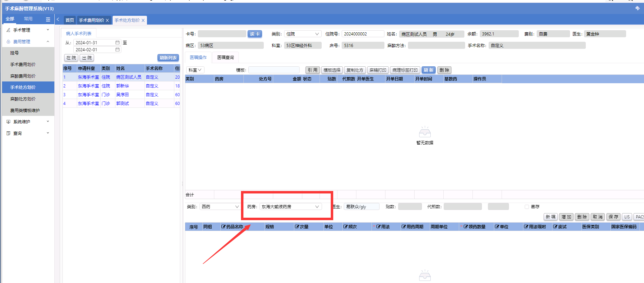Click the 费用管理 money bag icon

tap(8, 42)
